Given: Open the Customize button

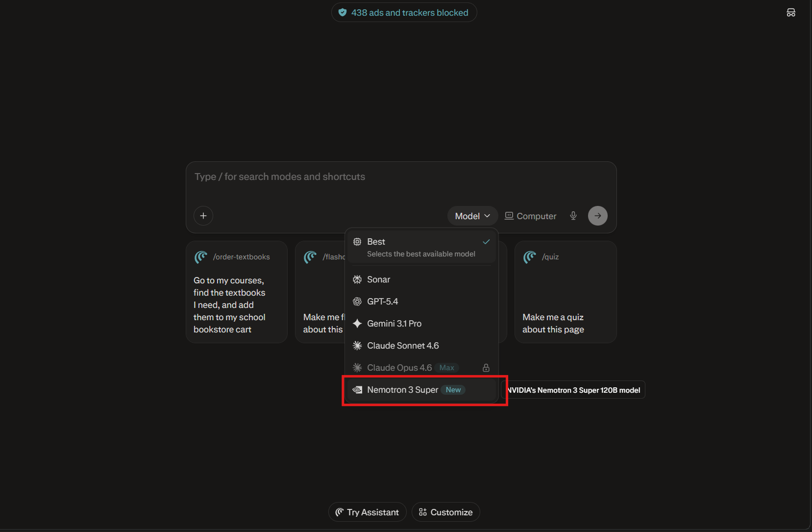Looking at the screenshot, I should 445,512.
